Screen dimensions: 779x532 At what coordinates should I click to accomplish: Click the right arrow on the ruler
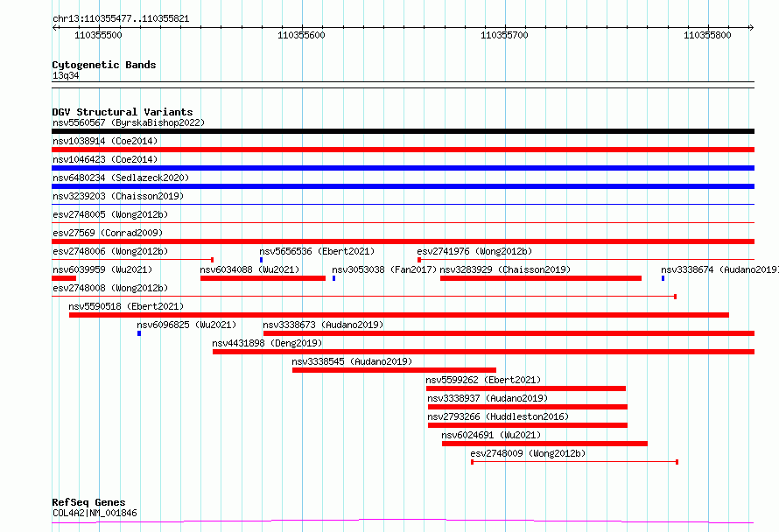click(x=751, y=27)
